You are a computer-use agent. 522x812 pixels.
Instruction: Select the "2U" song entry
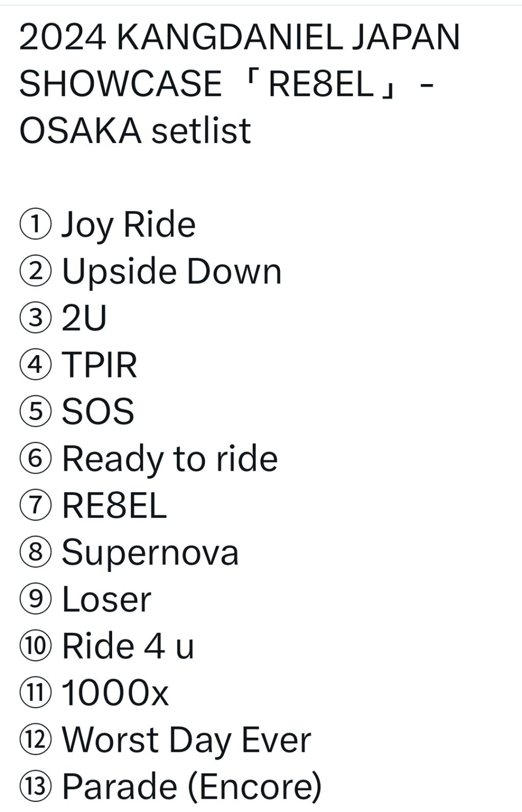pyautogui.click(x=84, y=319)
